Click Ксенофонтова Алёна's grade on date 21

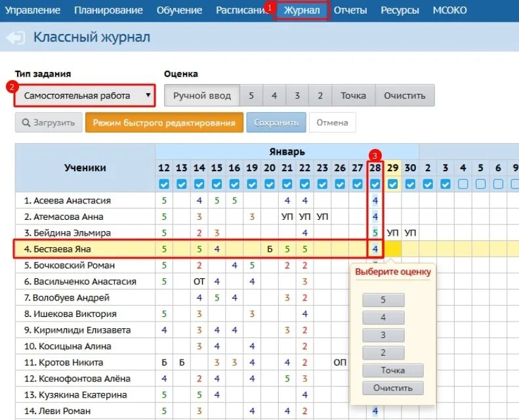pyautogui.click(x=287, y=379)
